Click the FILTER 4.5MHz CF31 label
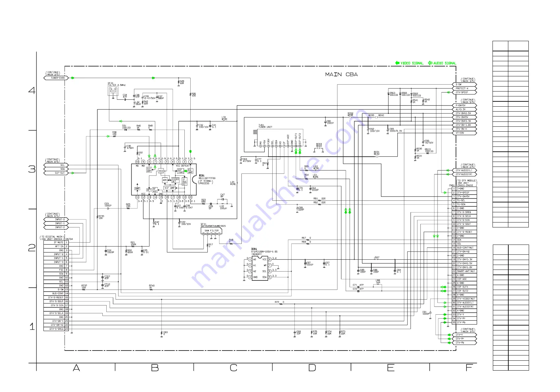 tap(117, 84)
